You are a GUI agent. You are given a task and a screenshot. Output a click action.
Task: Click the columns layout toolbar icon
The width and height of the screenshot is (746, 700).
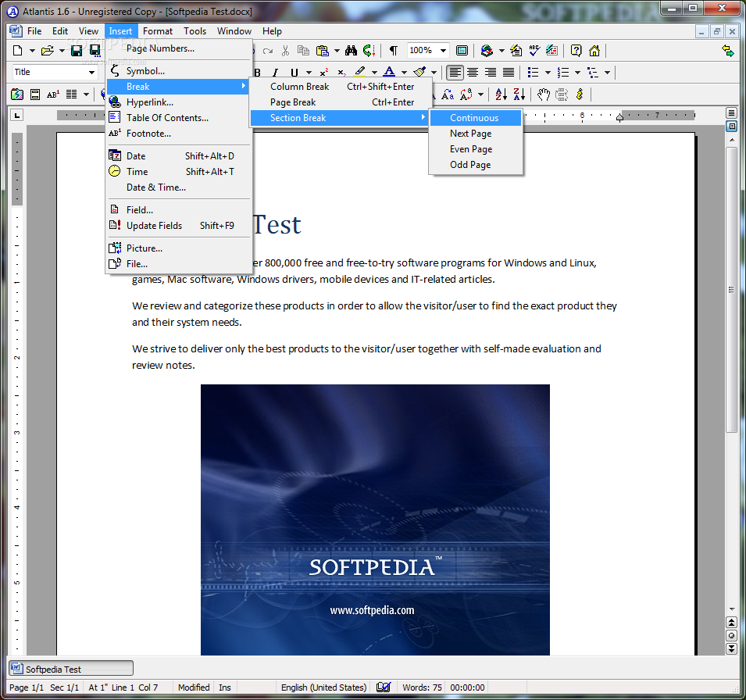click(71, 95)
